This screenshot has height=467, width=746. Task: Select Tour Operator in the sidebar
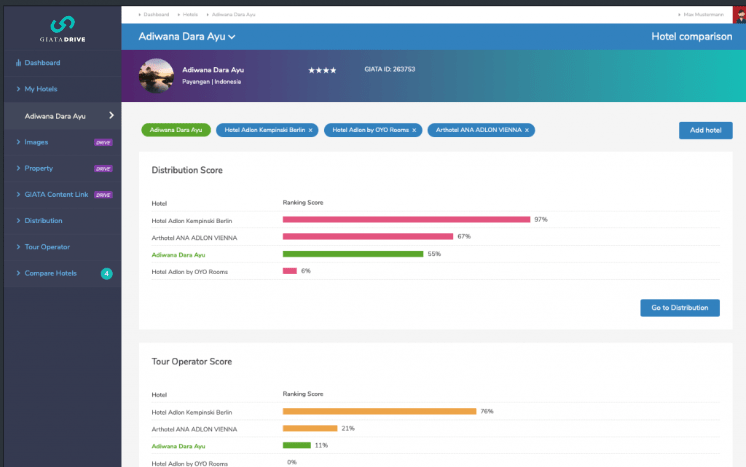47,246
